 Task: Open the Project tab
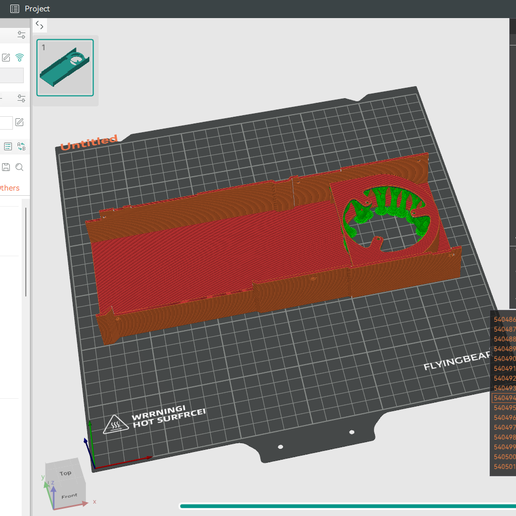tap(37, 9)
